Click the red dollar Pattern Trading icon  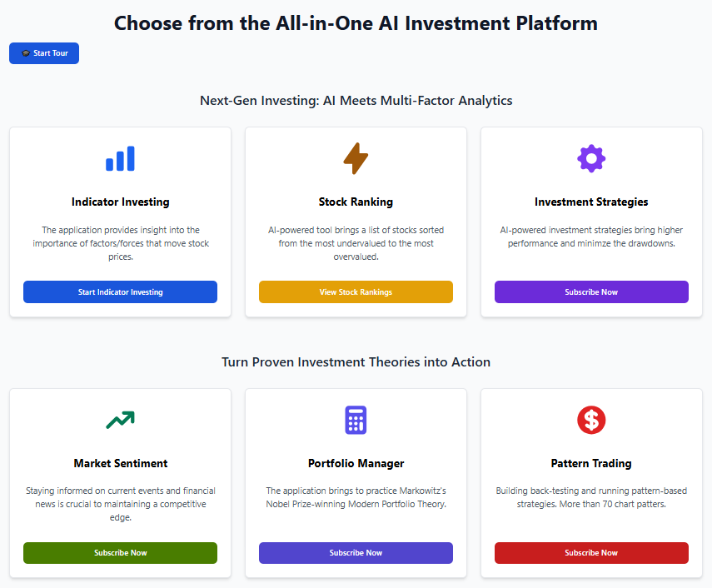(591, 420)
